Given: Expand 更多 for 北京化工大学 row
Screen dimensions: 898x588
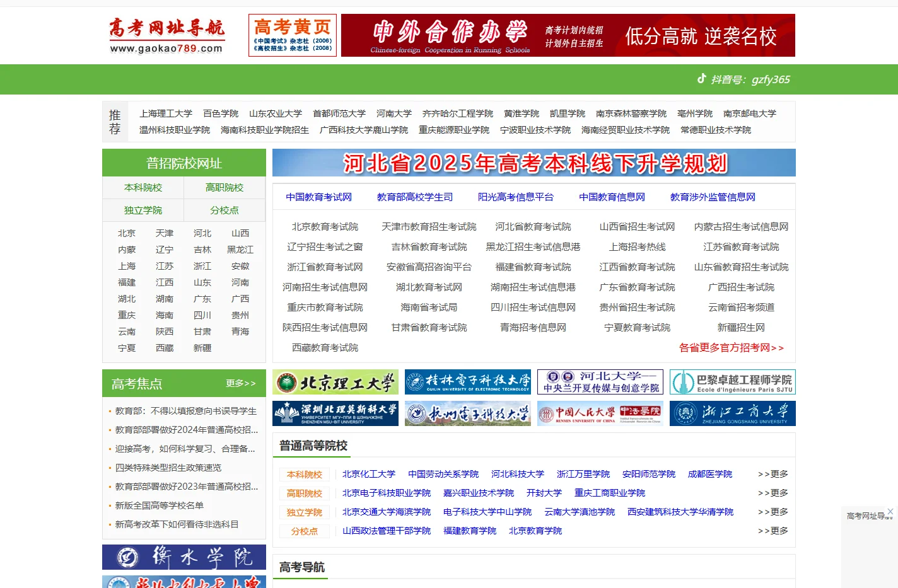Looking at the screenshot, I should [773, 474].
